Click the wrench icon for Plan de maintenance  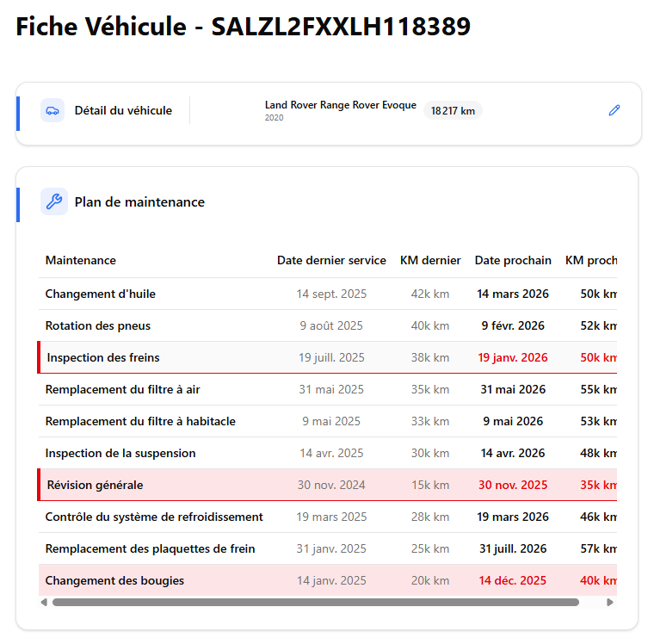click(53, 201)
